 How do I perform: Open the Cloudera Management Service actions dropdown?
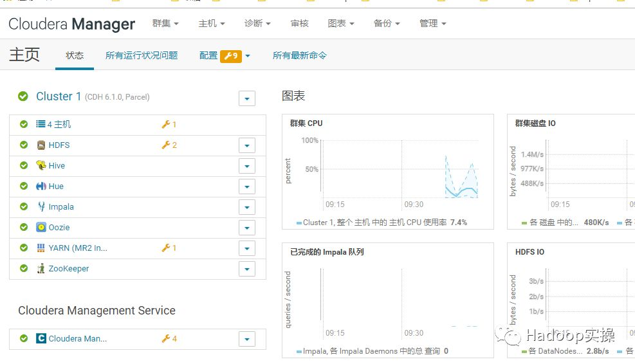(x=247, y=340)
